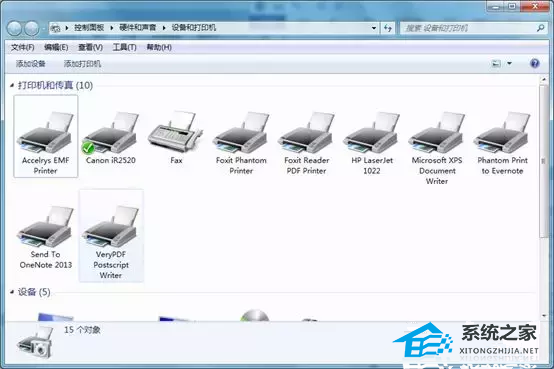Click the 添加打印机 button

pyautogui.click(x=82, y=64)
